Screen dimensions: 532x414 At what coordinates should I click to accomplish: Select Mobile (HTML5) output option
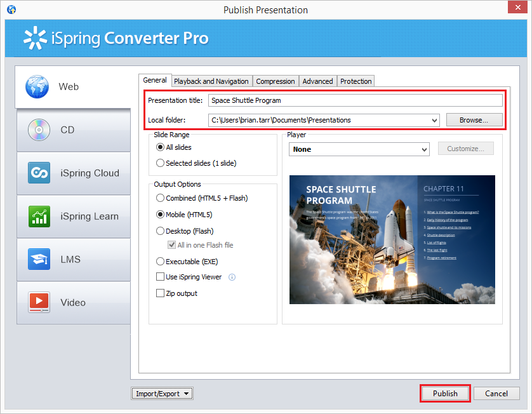coord(160,215)
